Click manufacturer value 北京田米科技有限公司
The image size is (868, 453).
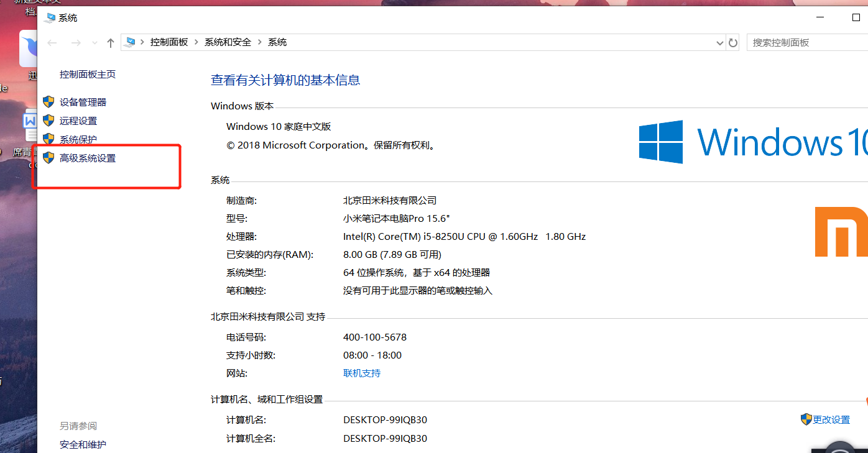[x=390, y=201]
